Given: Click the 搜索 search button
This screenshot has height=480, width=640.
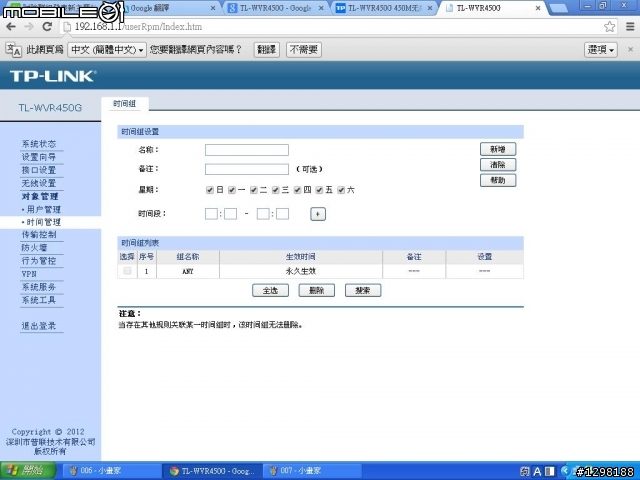Looking at the screenshot, I should coord(363,291).
